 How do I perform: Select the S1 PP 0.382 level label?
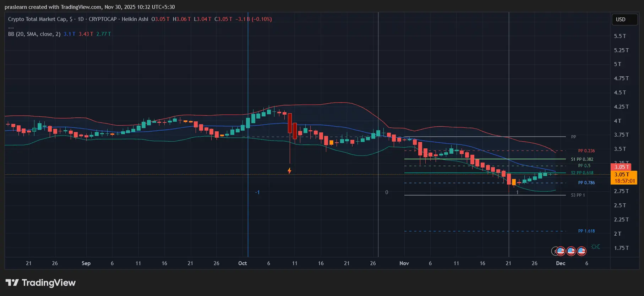(582, 159)
